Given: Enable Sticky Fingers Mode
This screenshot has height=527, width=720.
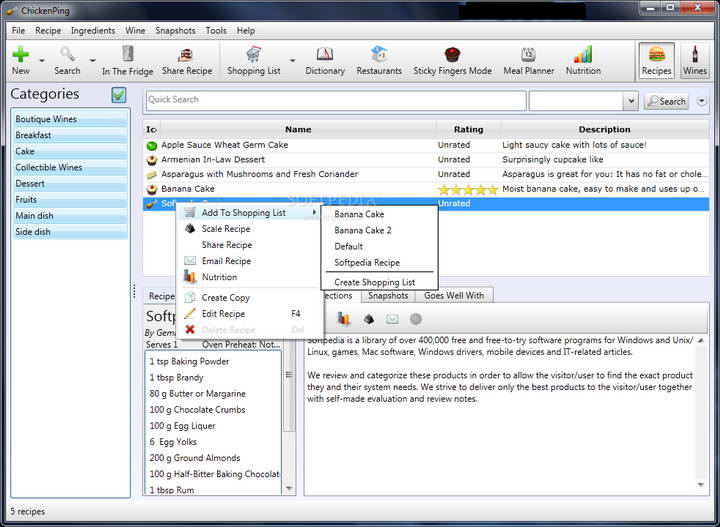Looking at the screenshot, I should [x=452, y=60].
